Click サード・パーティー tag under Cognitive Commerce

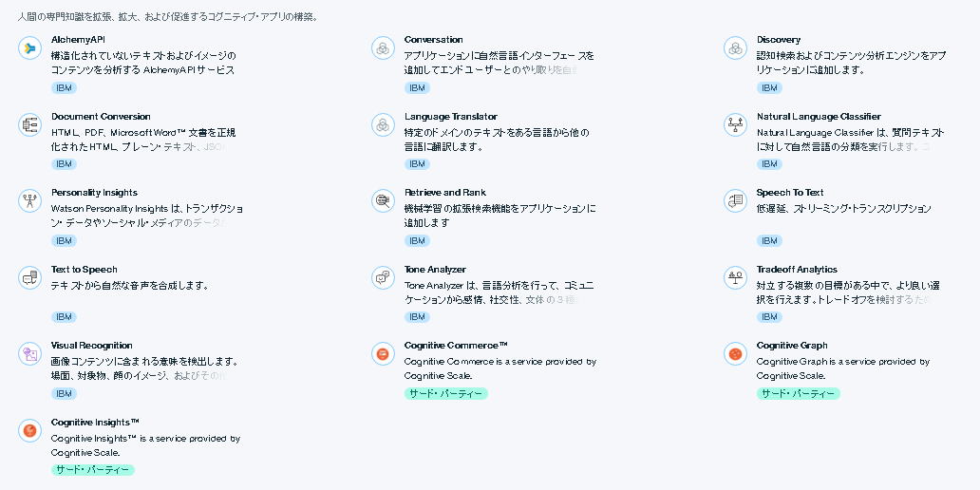click(445, 394)
